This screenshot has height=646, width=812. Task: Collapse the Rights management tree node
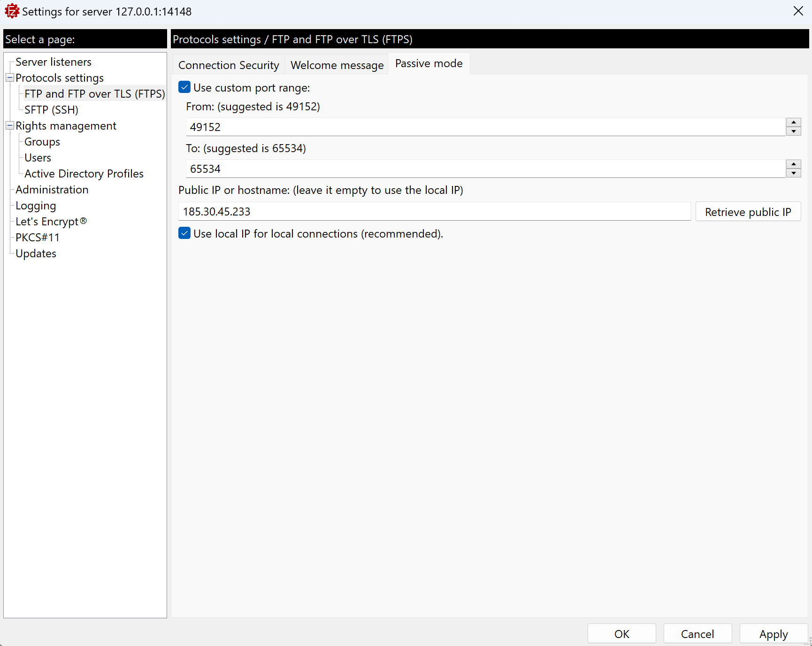9,125
